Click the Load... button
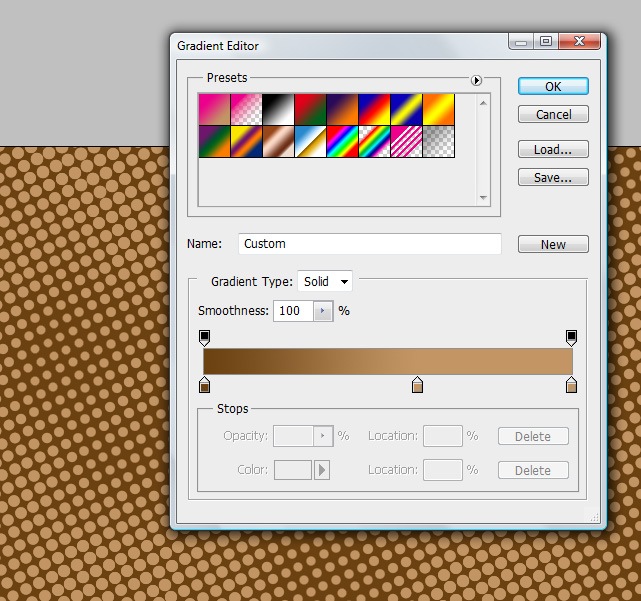 click(553, 150)
